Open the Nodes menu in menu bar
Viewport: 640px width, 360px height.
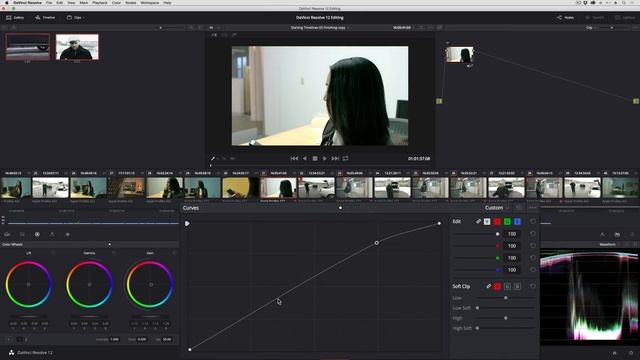pyautogui.click(x=131, y=2)
